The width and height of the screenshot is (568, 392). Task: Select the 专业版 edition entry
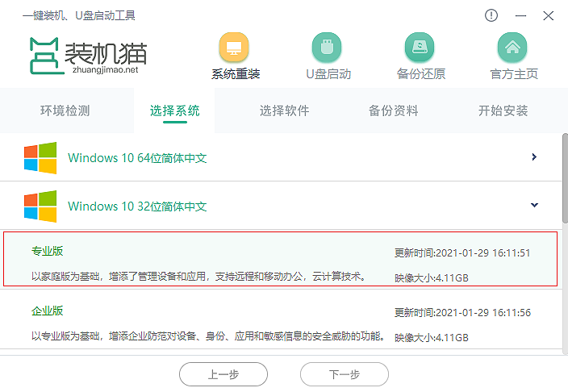278,259
